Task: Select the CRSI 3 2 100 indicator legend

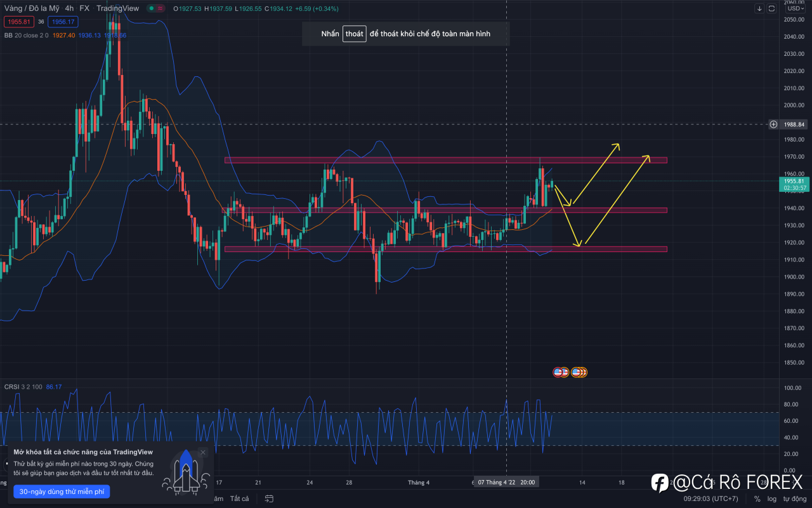Action: (x=23, y=387)
